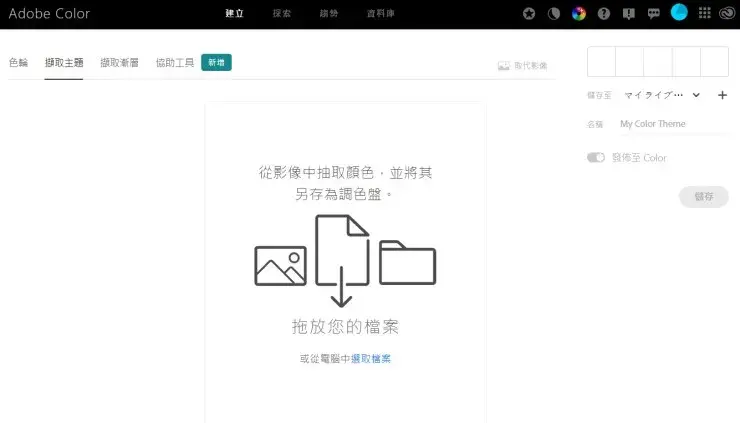Open the cyan user profile avatar
This screenshot has width=740, height=423.
point(679,12)
